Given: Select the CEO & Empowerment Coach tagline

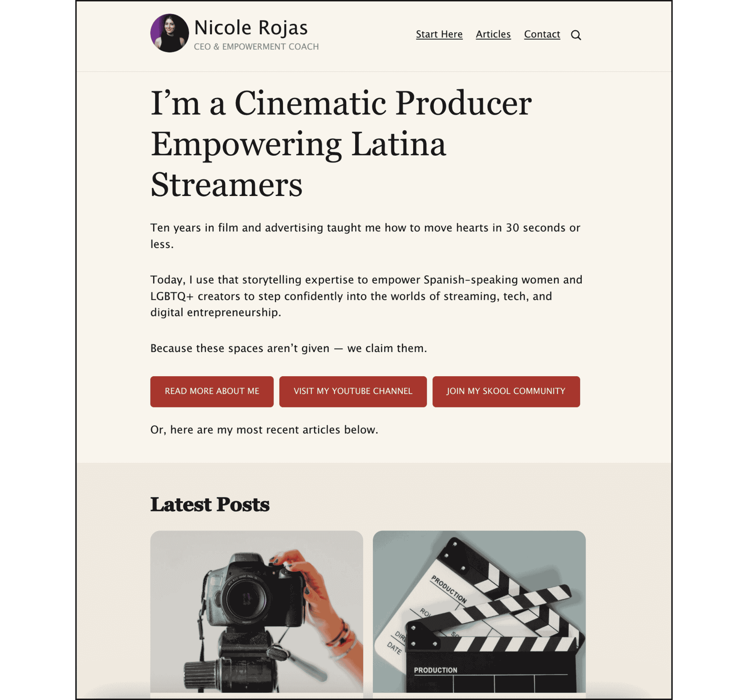Looking at the screenshot, I should coord(256,47).
